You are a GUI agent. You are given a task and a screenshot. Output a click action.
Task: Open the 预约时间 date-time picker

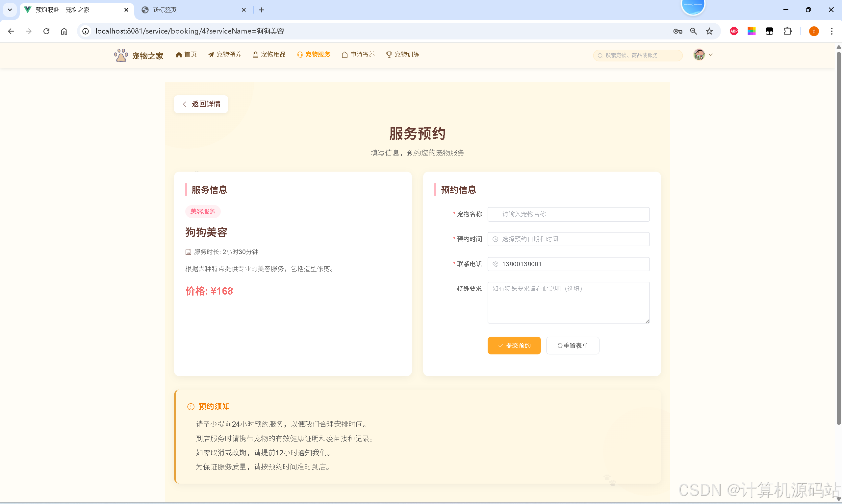click(568, 239)
